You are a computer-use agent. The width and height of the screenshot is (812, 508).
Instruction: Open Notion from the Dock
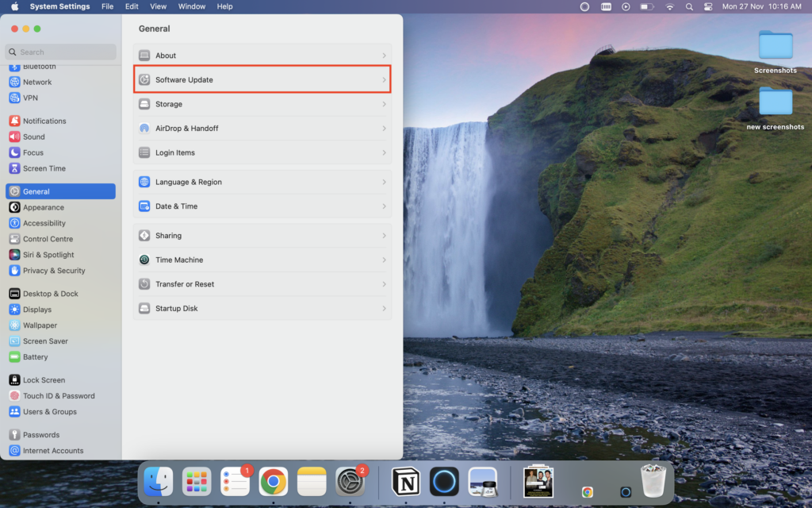coord(406,482)
